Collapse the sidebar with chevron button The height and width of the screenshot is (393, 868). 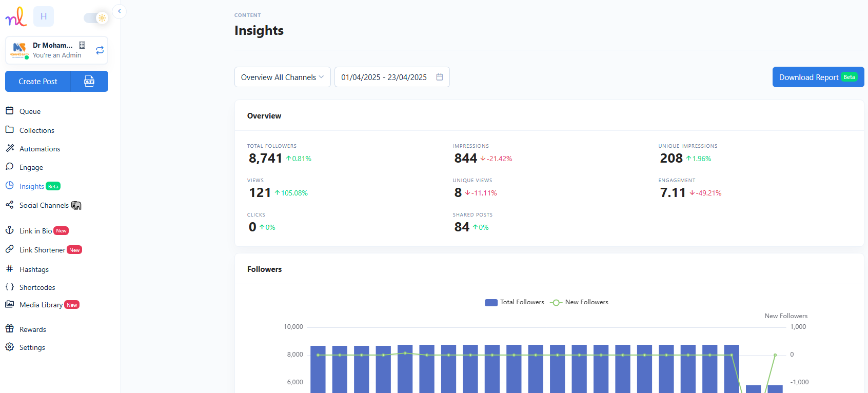pyautogui.click(x=120, y=11)
